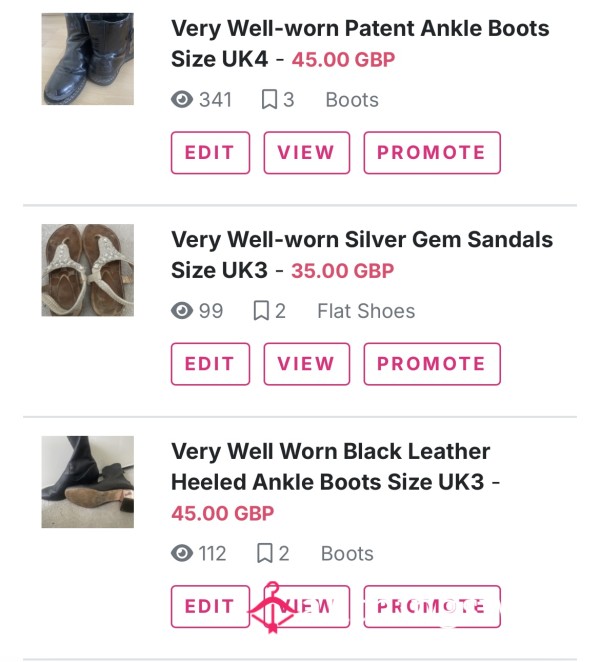Open the Patent Ankle Boots thumbnail image
Image resolution: width=600 pixels, height=662 pixels.
pyautogui.click(x=87, y=59)
